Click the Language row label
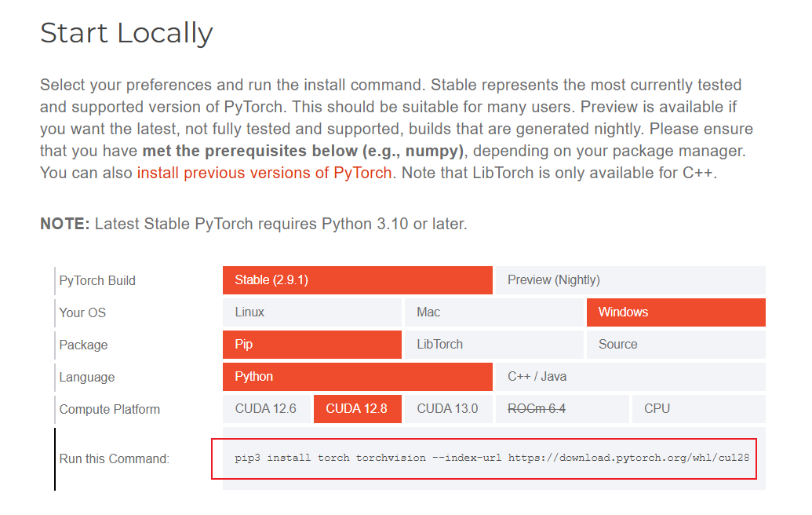This screenshot has height=515, width=812. click(x=87, y=377)
